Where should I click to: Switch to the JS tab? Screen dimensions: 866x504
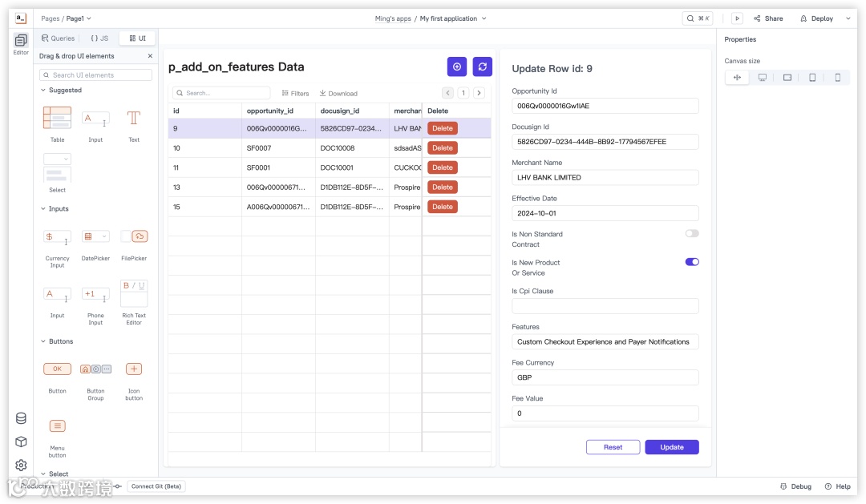99,38
